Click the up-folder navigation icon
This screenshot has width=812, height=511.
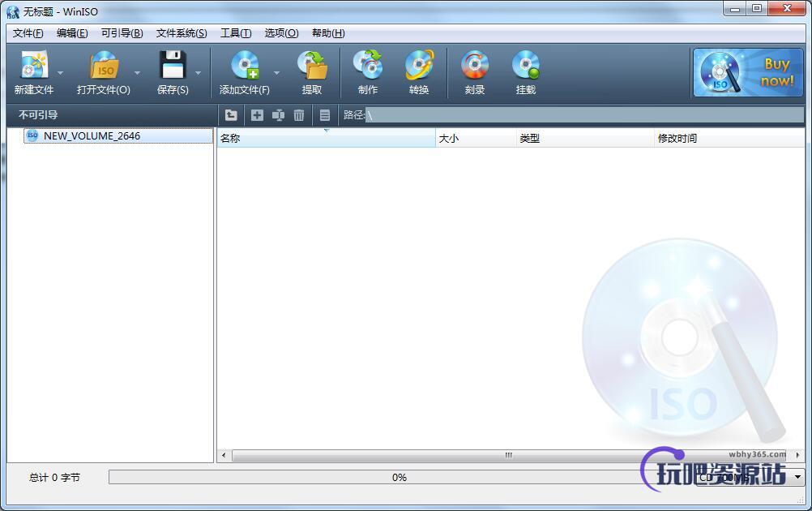tap(231, 115)
